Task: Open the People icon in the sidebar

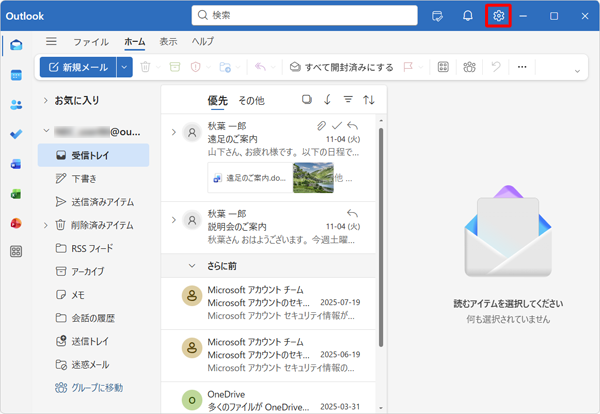Action: point(16,105)
